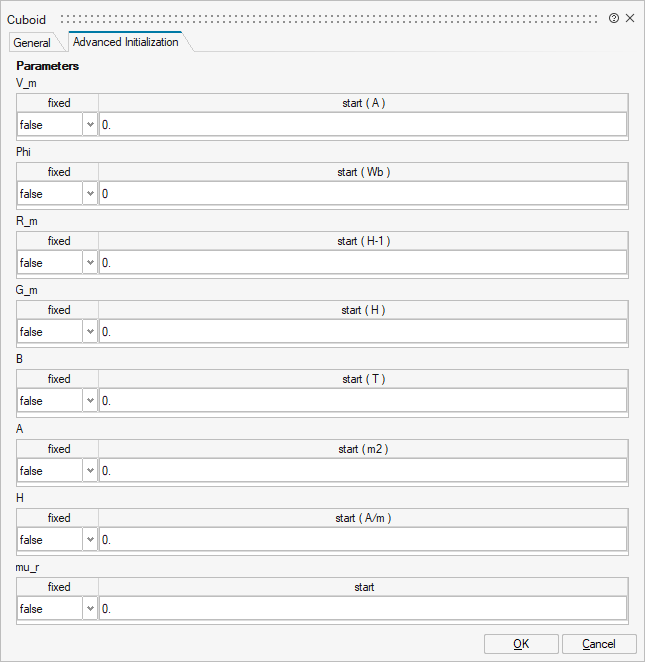Close the Cuboid dialog
Image resolution: width=645 pixels, height=662 pixels.
click(x=630, y=19)
